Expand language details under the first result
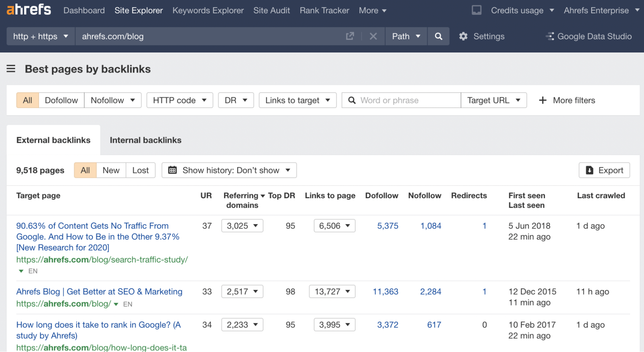 point(21,271)
